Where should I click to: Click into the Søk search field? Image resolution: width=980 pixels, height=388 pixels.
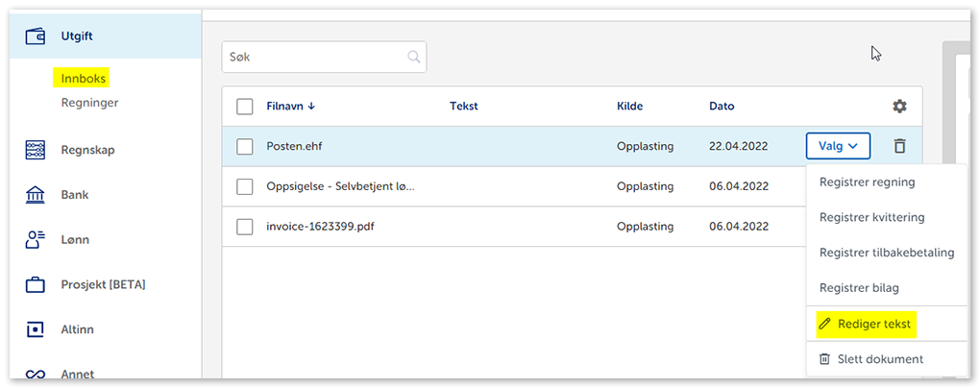coord(312,57)
